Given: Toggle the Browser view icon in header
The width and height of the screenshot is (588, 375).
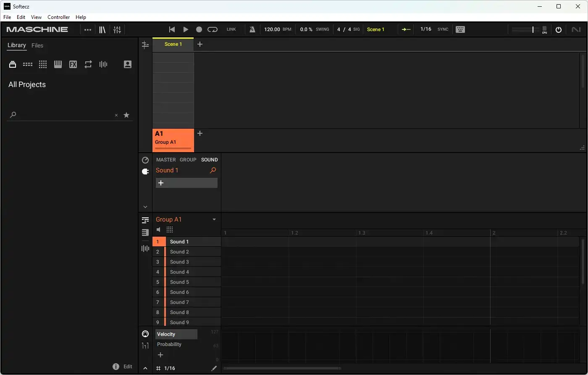Looking at the screenshot, I should [x=102, y=29].
